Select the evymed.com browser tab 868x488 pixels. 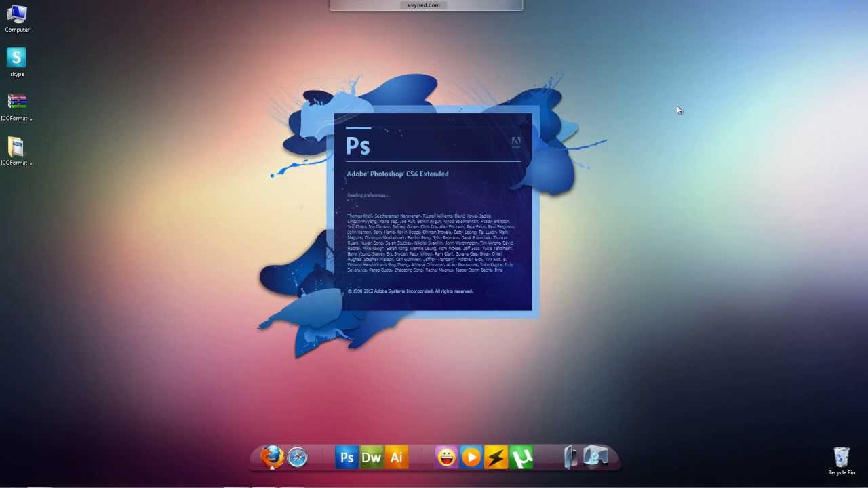423,5
